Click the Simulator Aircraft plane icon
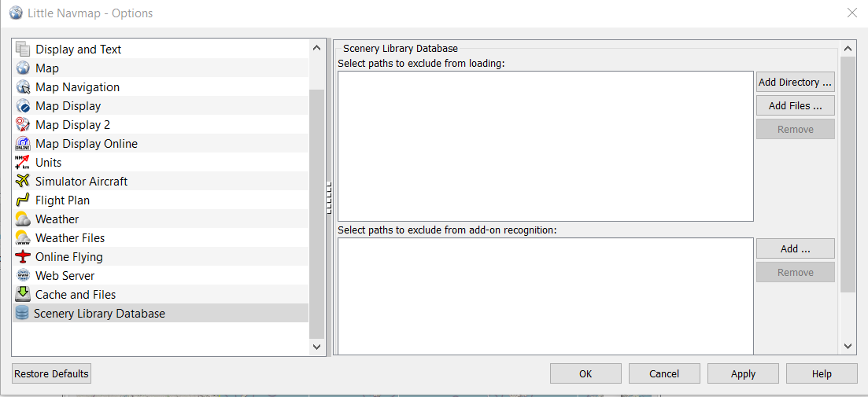 coord(23,182)
